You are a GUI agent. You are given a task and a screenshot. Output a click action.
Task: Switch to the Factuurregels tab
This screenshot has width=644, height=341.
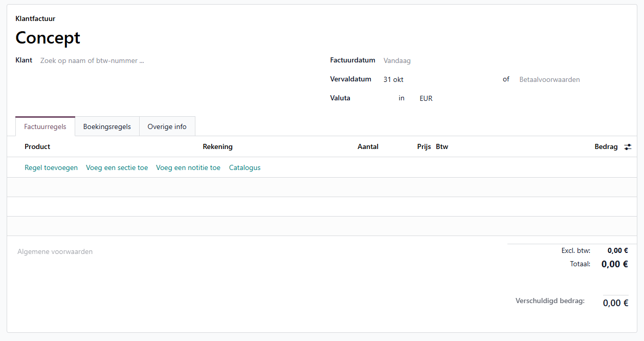[x=45, y=126]
